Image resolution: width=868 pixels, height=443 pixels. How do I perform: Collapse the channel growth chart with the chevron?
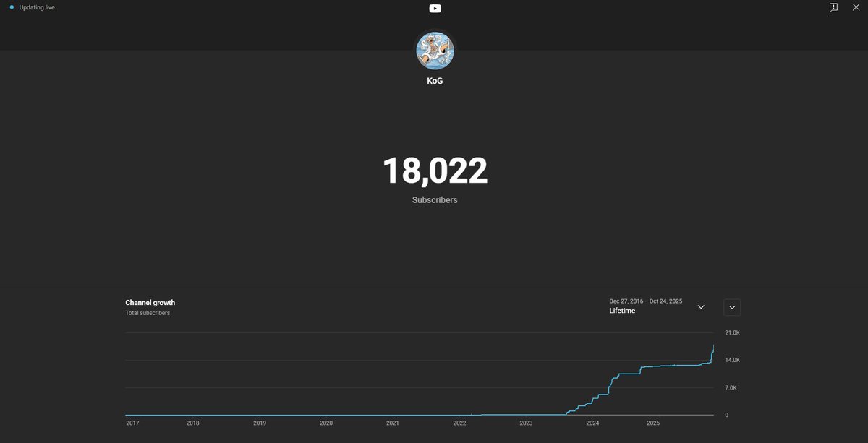tap(731, 306)
